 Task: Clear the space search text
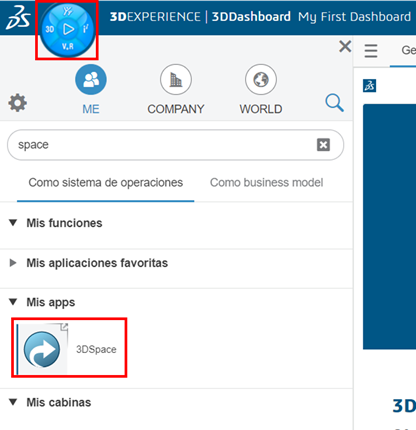(x=323, y=145)
